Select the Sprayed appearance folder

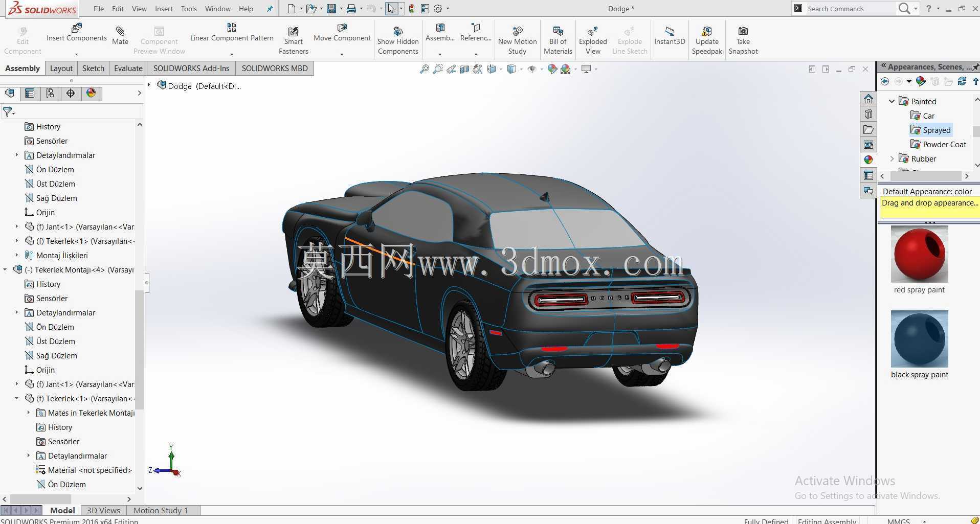point(931,130)
